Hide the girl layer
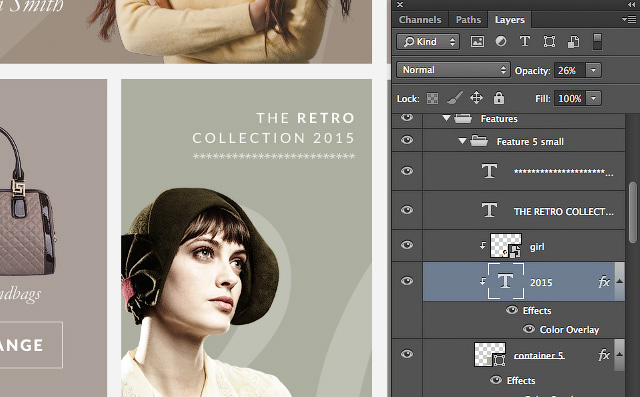 [x=407, y=245]
